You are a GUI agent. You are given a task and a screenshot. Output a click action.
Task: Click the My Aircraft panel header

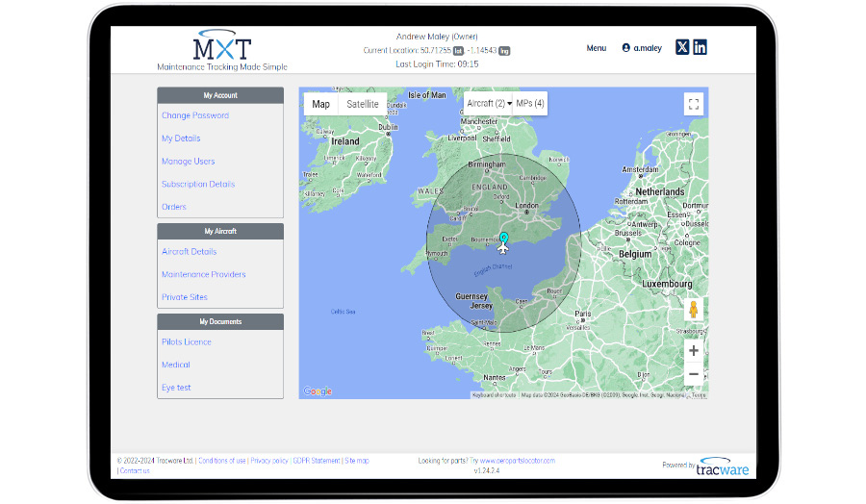[220, 231]
